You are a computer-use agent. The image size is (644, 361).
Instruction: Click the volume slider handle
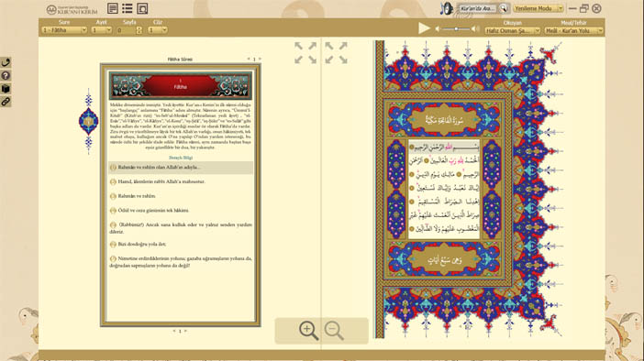point(456,28)
